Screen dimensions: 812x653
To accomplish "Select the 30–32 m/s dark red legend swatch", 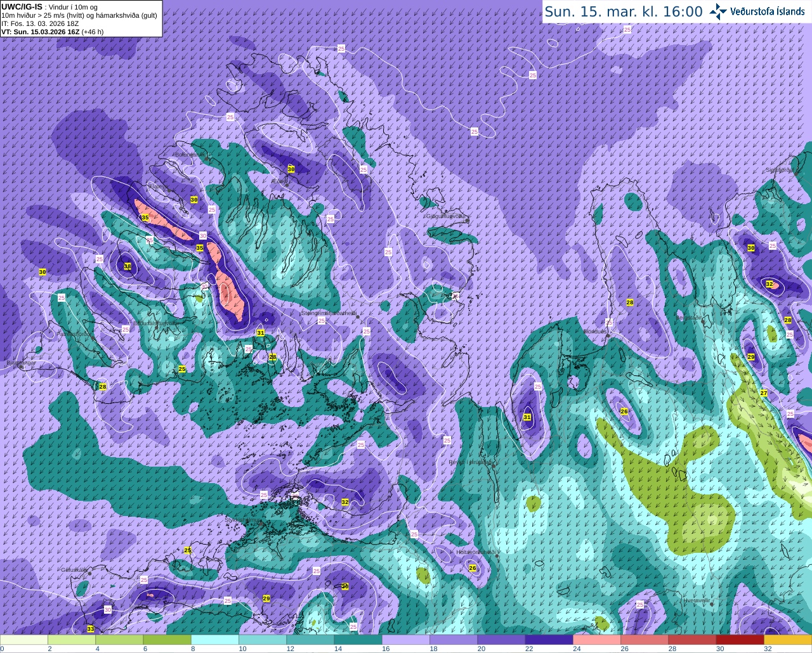I will (740, 640).
